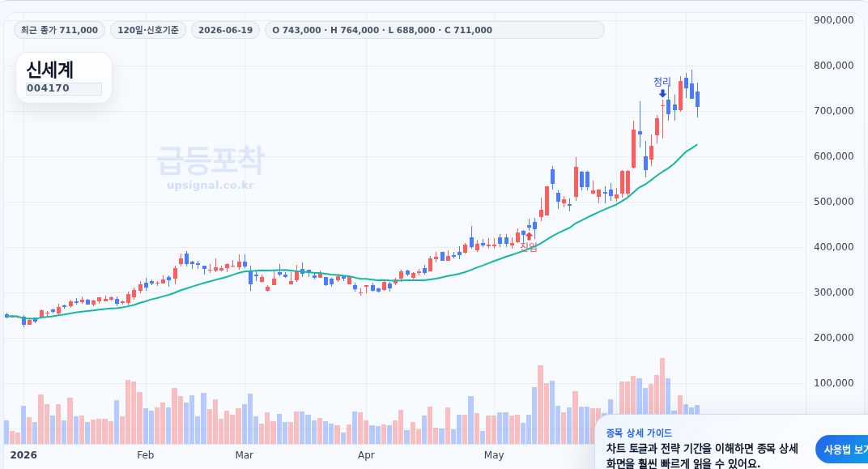Screen dimensions: 868x469
Task: Click the 800,000 price axis label
Action: [834, 66]
